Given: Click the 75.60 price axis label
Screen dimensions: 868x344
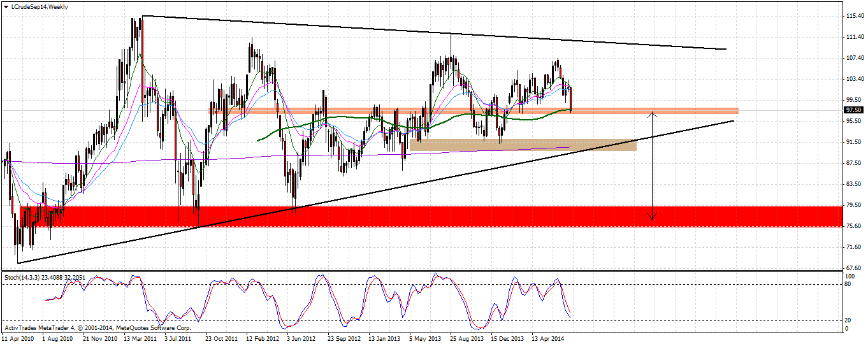Looking at the screenshot, I should click(854, 226).
